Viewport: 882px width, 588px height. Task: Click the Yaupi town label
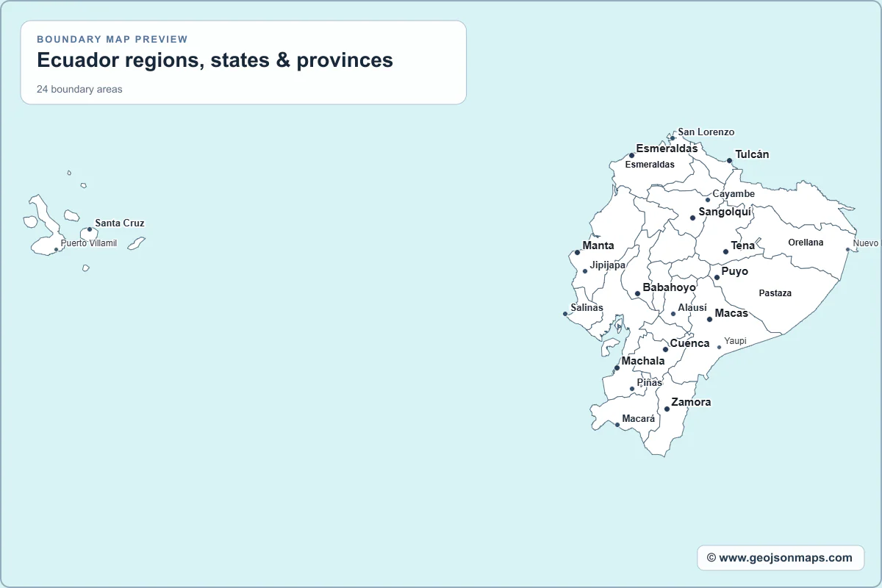pyautogui.click(x=736, y=341)
